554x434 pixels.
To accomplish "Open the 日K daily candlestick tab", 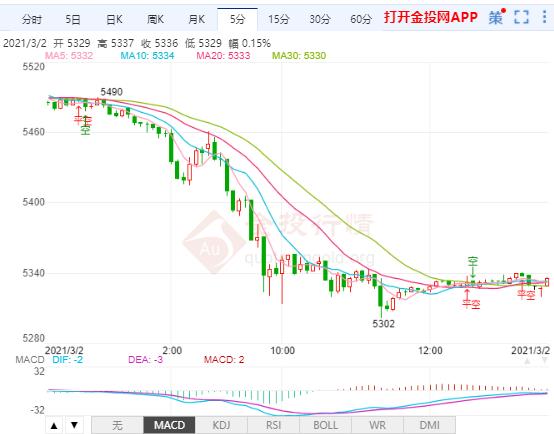I will (114, 19).
